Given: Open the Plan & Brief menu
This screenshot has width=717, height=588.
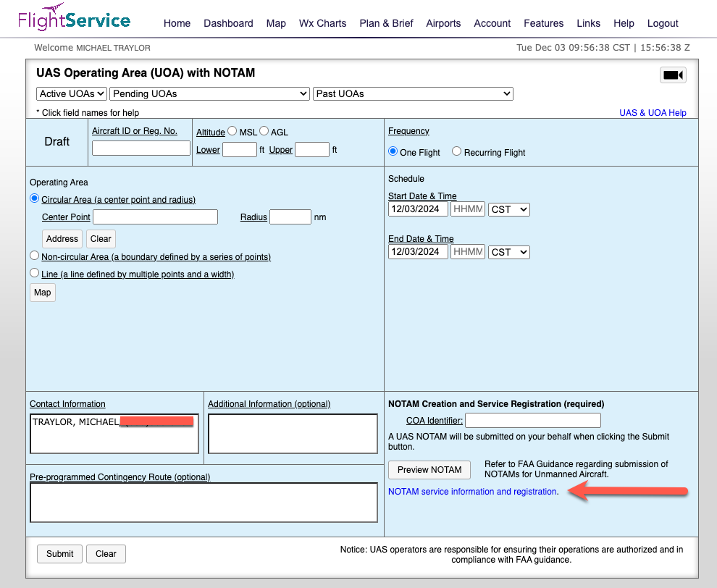Looking at the screenshot, I should tap(387, 23).
